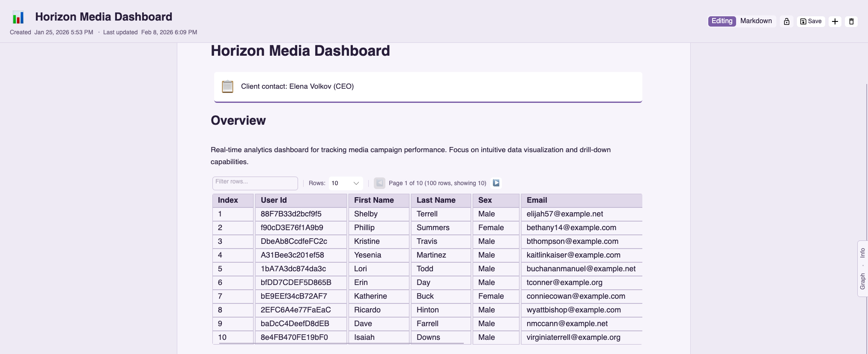This screenshot has height=354, width=868.
Task: Click email buchananmanuel@example.net cell
Action: (x=582, y=269)
